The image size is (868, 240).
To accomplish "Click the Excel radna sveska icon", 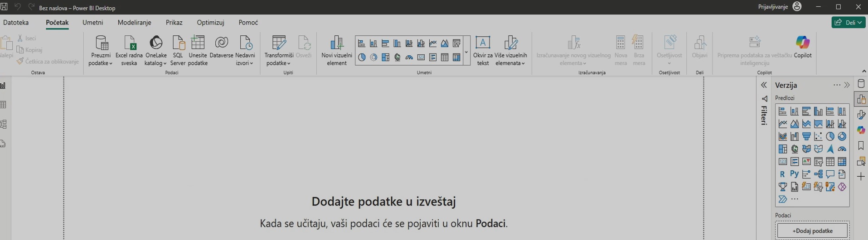I will (129, 50).
